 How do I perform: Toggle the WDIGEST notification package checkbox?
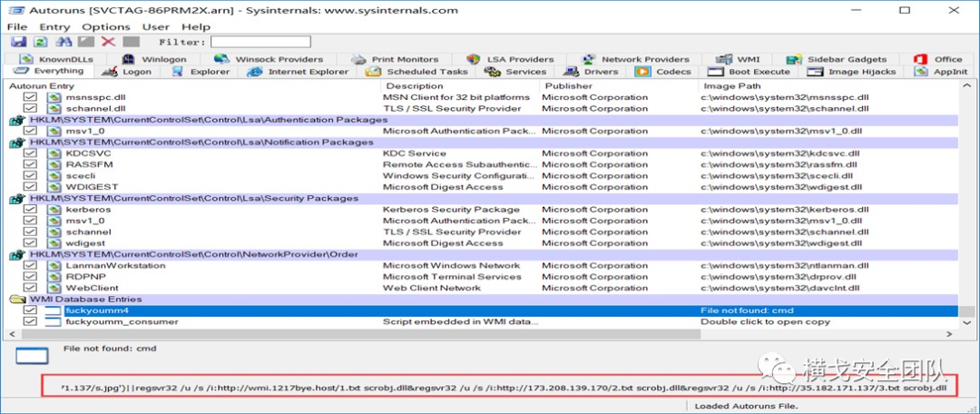tap(30, 187)
